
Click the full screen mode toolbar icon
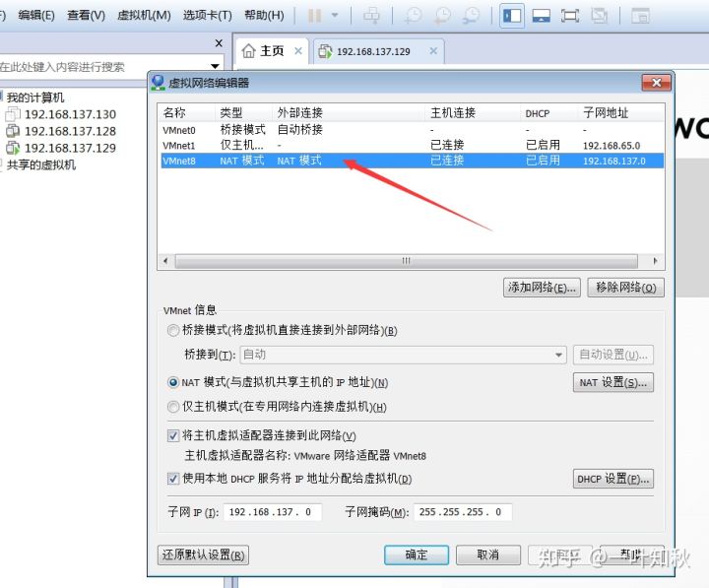coord(570,16)
